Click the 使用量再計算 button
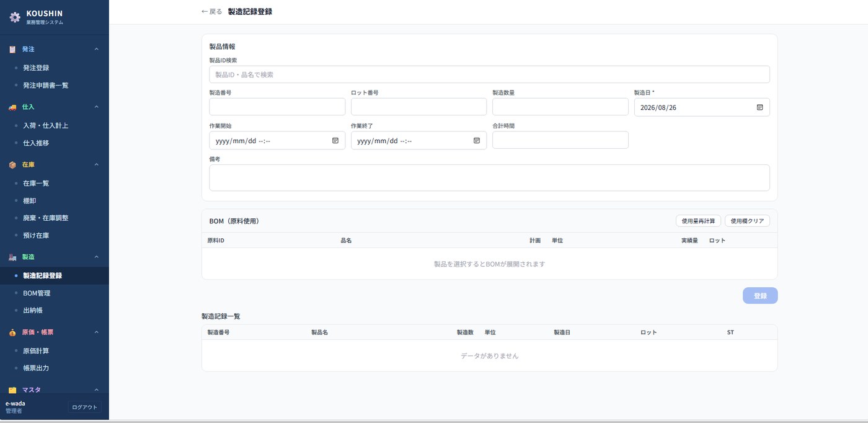The image size is (868, 423). [698, 221]
